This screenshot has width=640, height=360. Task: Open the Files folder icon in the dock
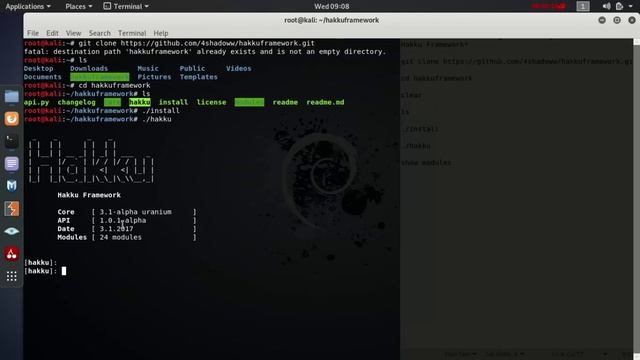tap(11, 97)
